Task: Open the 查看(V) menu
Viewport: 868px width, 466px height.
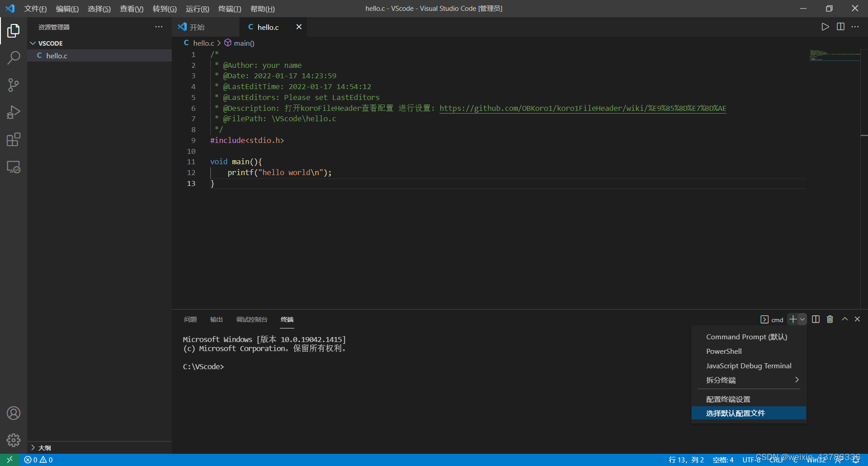Action: click(x=132, y=9)
